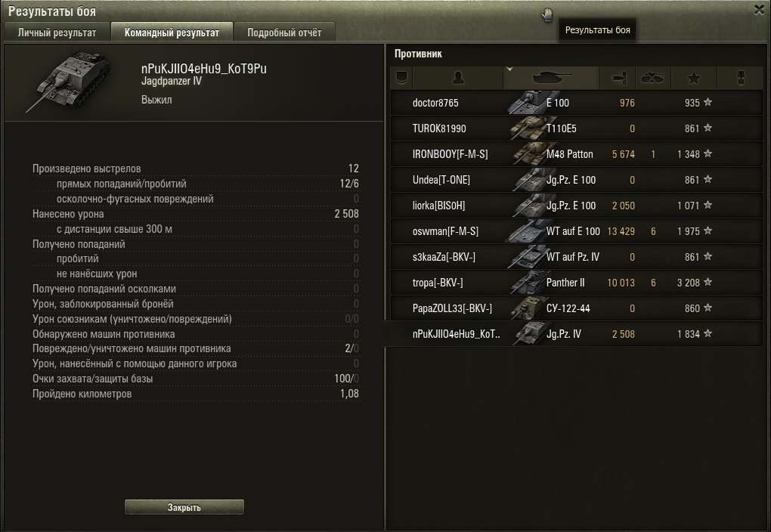Sort by destroyed vehicles icon column
This screenshot has width=771, height=532.
pyautogui.click(x=653, y=78)
